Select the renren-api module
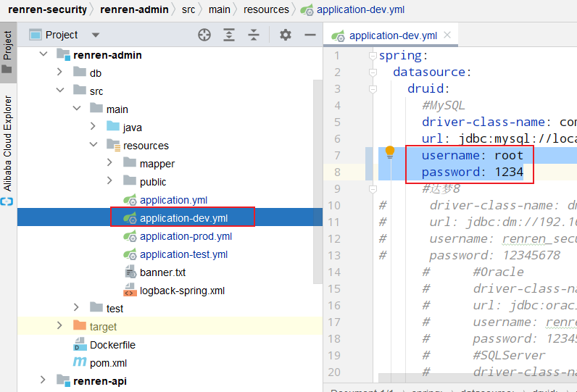 (100, 381)
